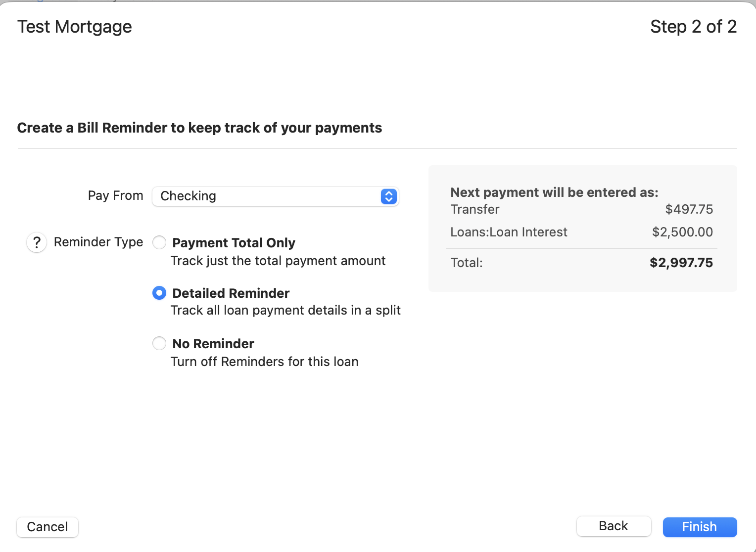
Task: Click the Step 2 of 2 indicator
Action: point(693,27)
